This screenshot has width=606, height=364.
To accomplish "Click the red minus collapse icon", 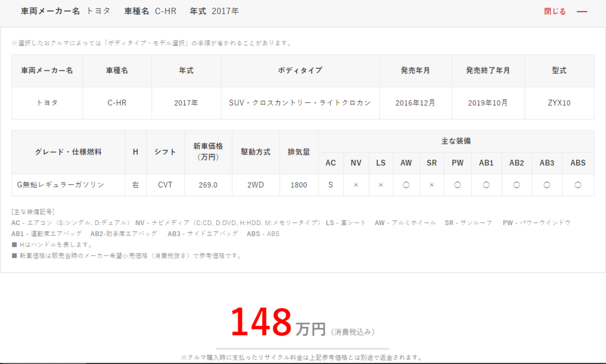I will coord(582,11).
